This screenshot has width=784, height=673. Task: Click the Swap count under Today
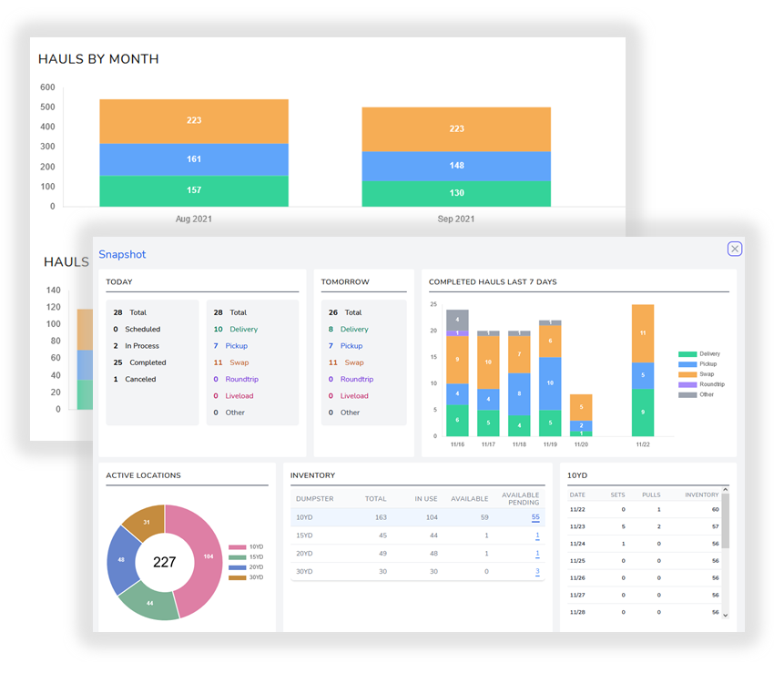218,362
